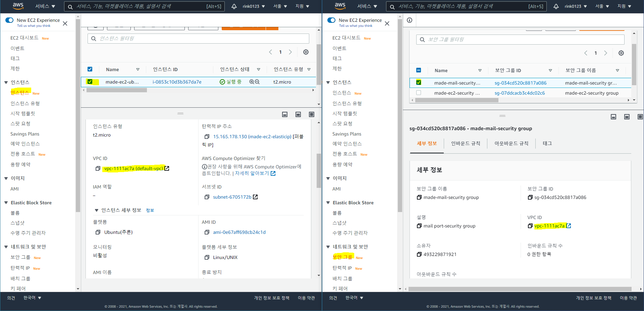Screen dimensions: 644x311
Task: Collapse Elastic Block Store section in left sidebar
Action: click(6, 203)
